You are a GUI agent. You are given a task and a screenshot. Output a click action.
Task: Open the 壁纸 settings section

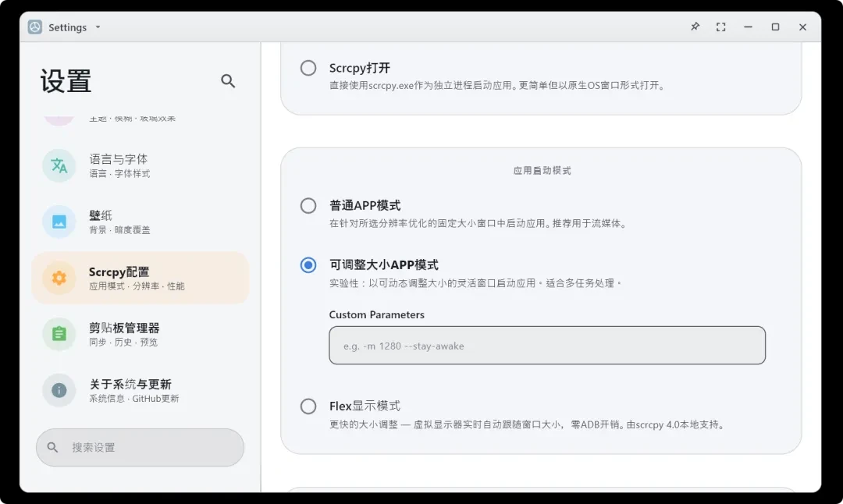140,222
